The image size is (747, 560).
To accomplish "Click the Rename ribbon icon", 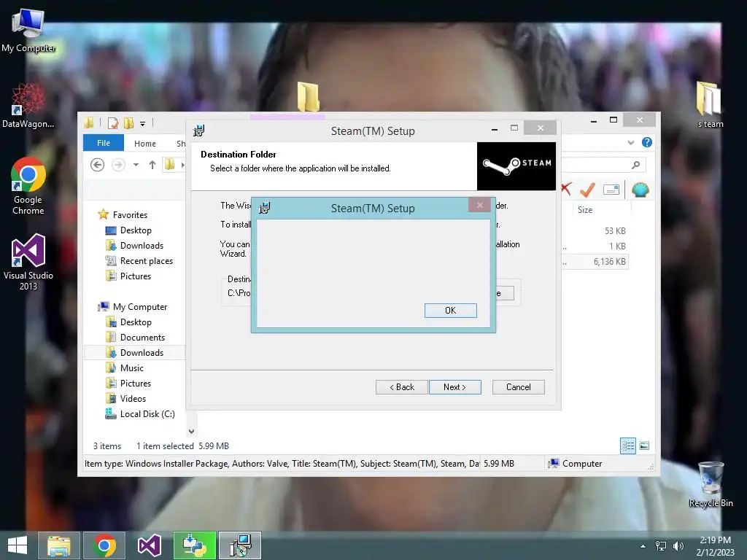I will (x=611, y=190).
